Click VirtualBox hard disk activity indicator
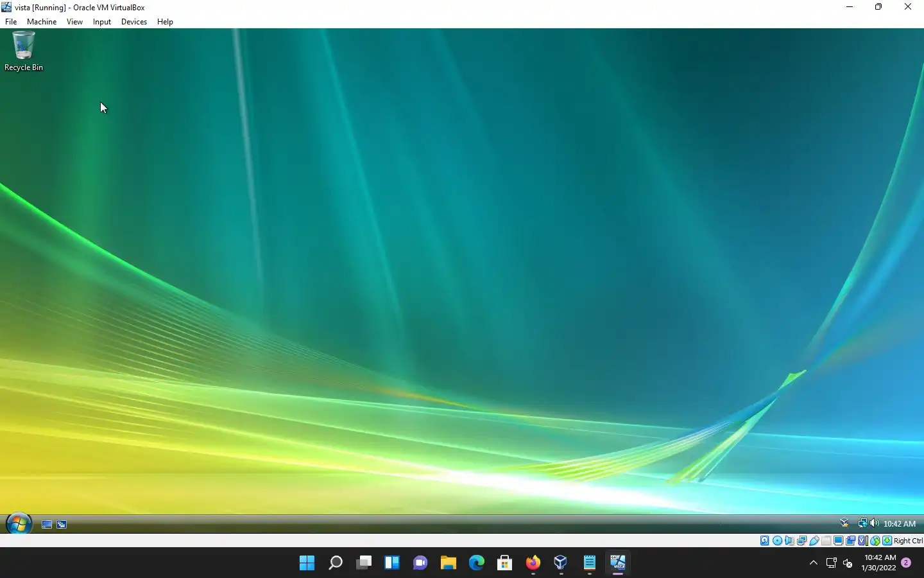This screenshot has height=578, width=924. pos(765,540)
